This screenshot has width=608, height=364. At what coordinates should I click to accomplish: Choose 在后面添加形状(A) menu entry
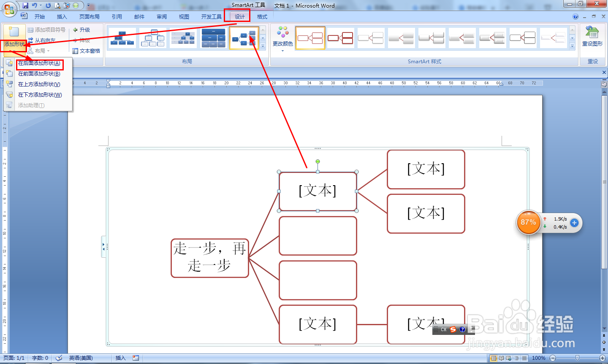pyautogui.click(x=38, y=63)
